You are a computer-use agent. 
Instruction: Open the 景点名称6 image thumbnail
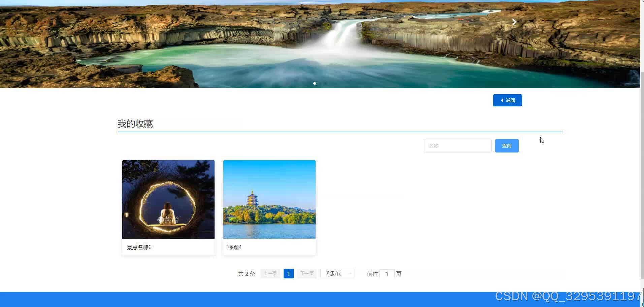[168, 199]
